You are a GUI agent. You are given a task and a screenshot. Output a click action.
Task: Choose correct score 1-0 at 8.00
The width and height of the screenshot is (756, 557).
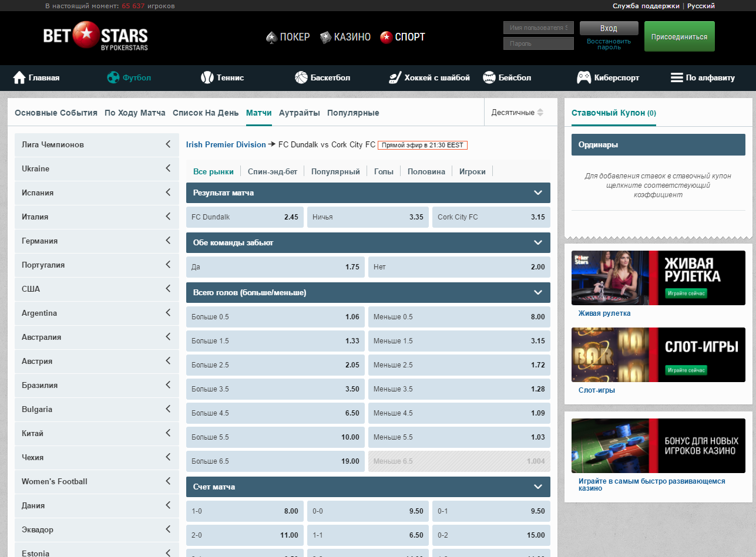(x=245, y=511)
